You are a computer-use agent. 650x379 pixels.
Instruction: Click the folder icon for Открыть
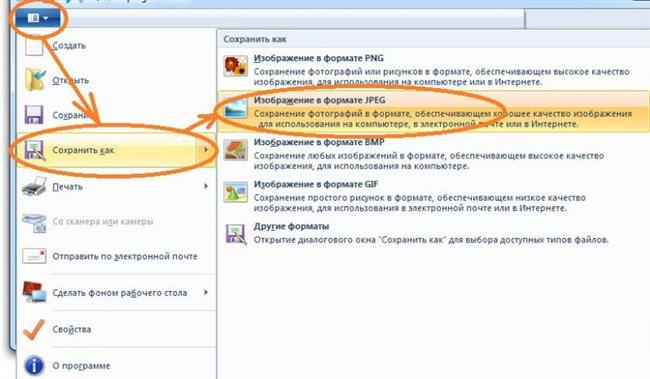click(35, 80)
